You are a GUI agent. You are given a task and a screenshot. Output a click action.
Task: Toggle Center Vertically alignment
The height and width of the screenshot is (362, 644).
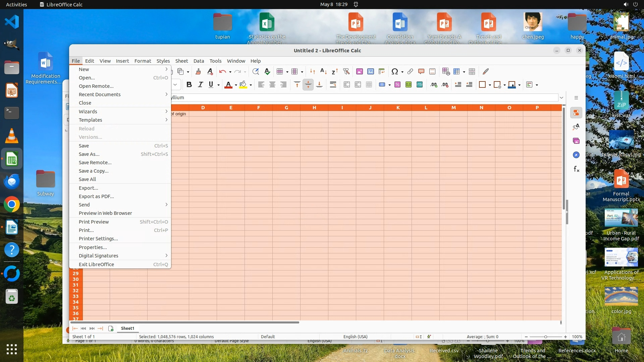[x=308, y=85]
